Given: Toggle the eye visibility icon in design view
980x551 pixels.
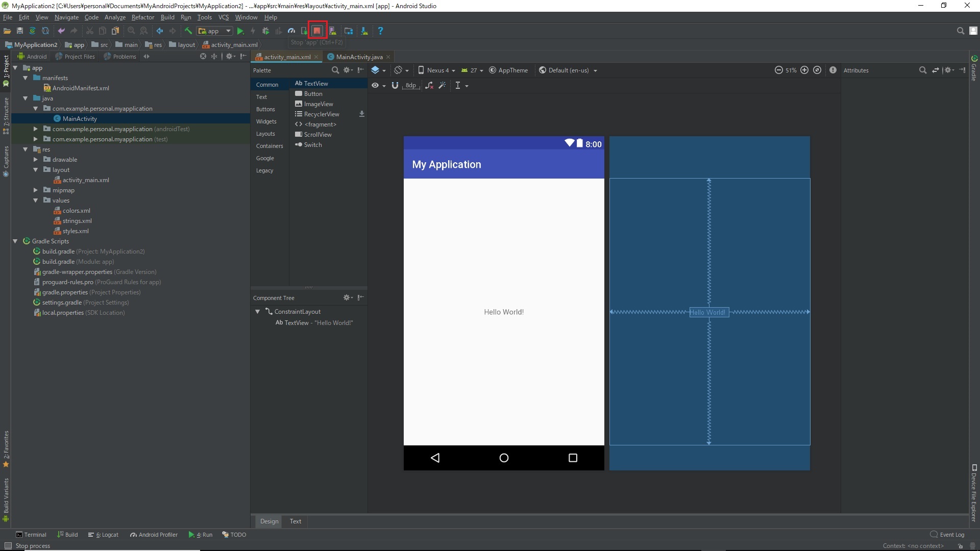Looking at the screenshot, I should (376, 85).
